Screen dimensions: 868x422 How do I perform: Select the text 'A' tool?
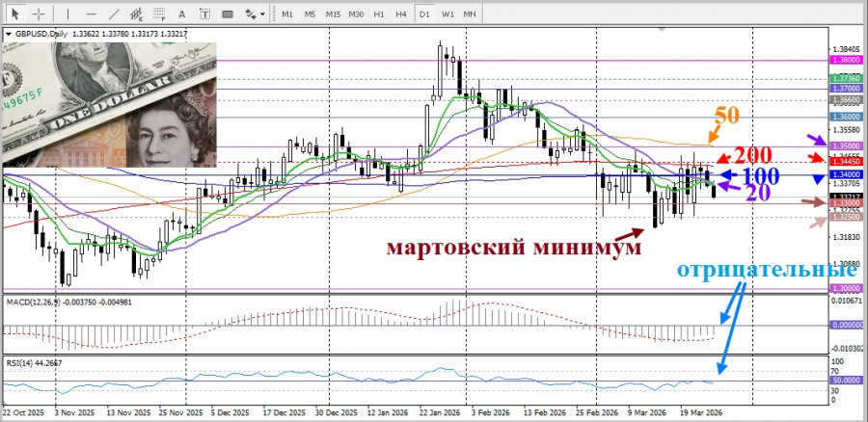click(x=182, y=13)
